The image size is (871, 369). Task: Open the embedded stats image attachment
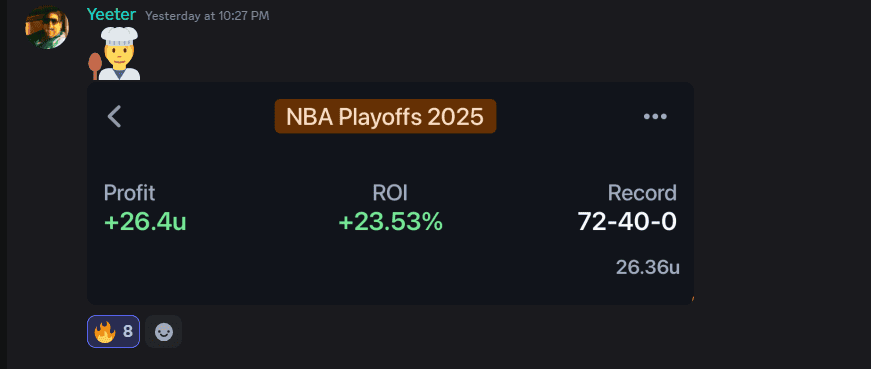(x=391, y=193)
